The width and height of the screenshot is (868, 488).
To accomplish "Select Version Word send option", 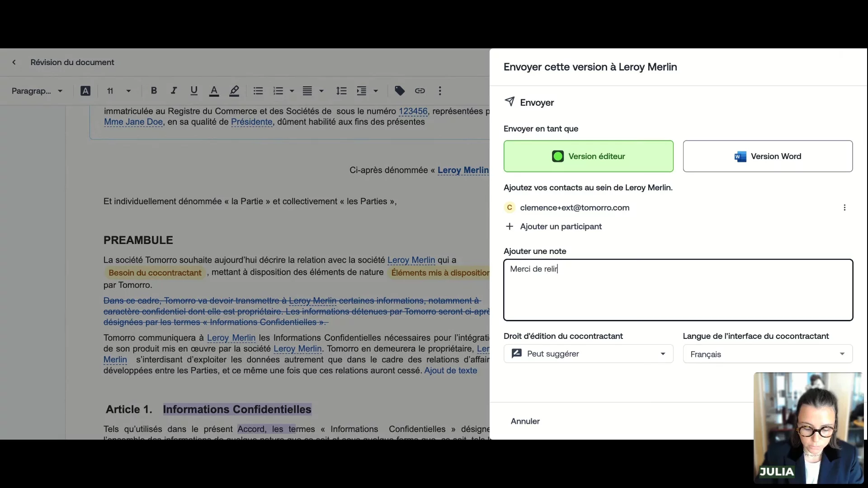I will (768, 156).
